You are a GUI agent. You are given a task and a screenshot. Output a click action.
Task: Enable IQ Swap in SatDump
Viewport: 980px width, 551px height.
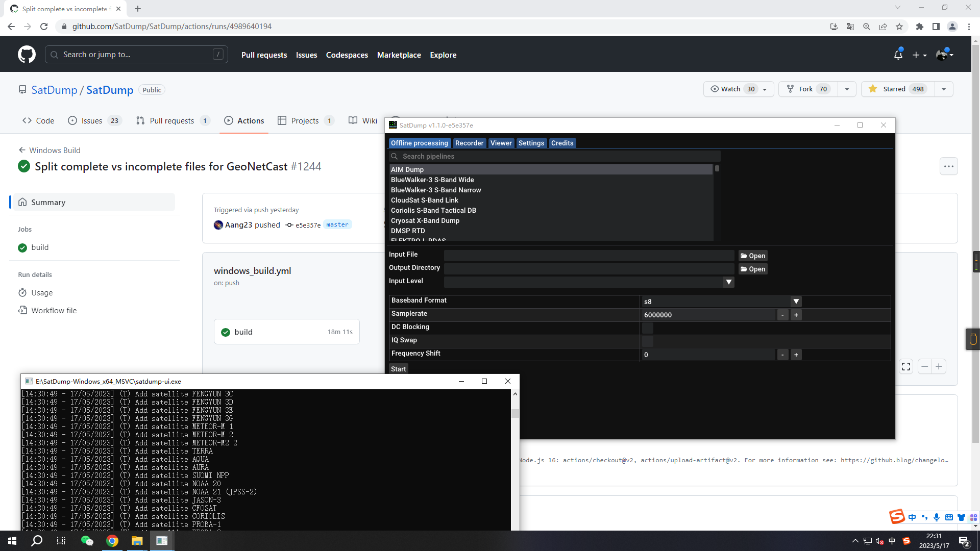[x=647, y=342]
